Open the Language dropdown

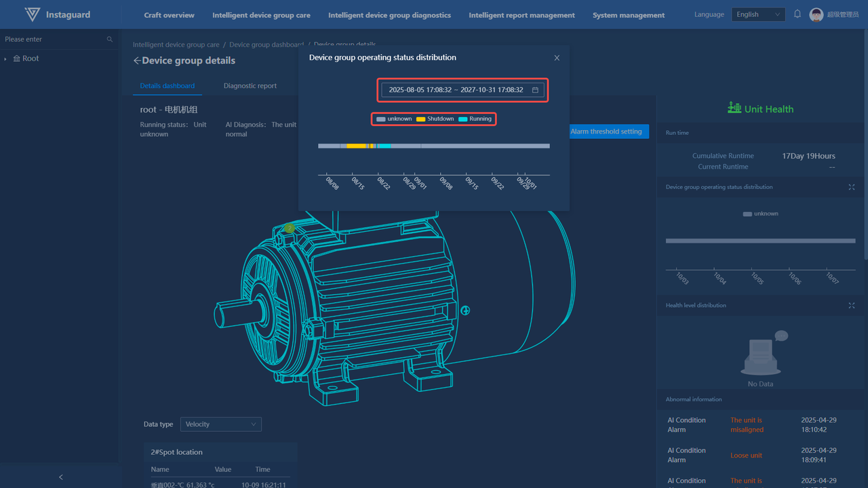[758, 14]
